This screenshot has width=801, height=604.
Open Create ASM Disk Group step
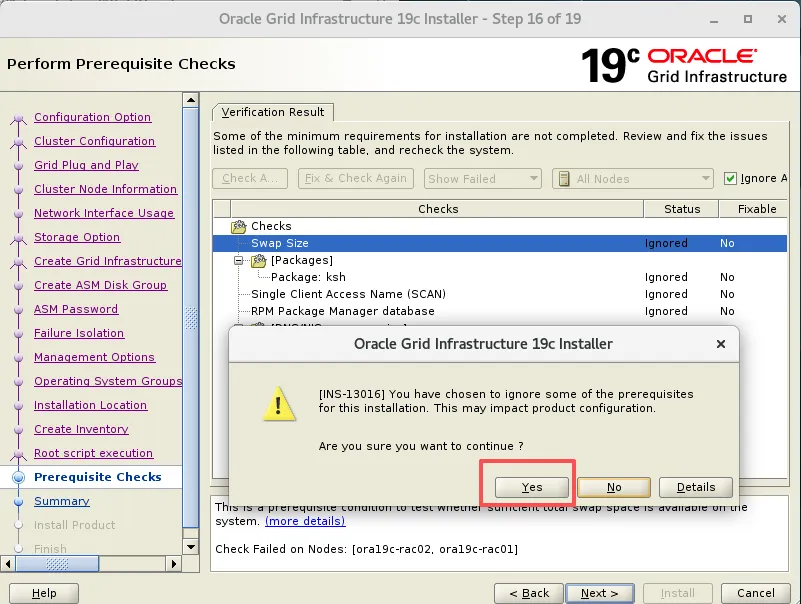[100, 285]
